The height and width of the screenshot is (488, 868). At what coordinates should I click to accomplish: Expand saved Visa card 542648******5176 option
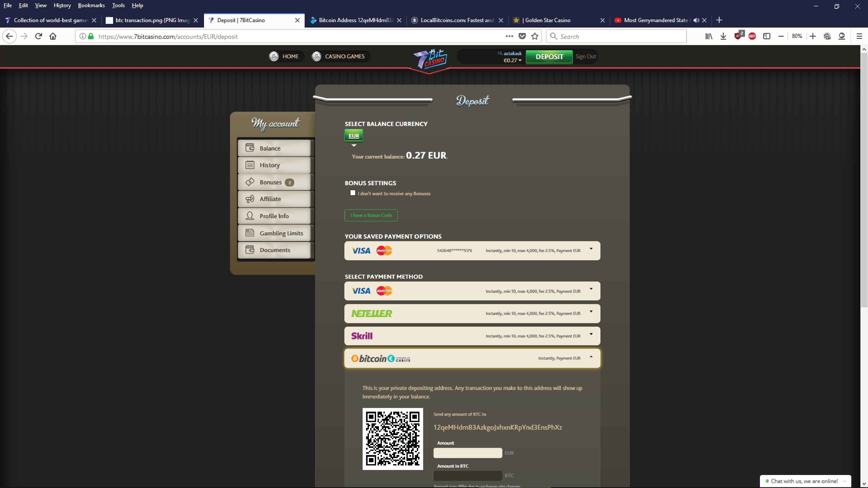(472, 251)
